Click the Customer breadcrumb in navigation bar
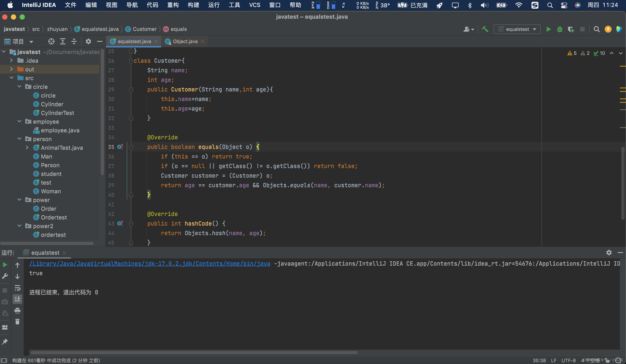 [144, 29]
